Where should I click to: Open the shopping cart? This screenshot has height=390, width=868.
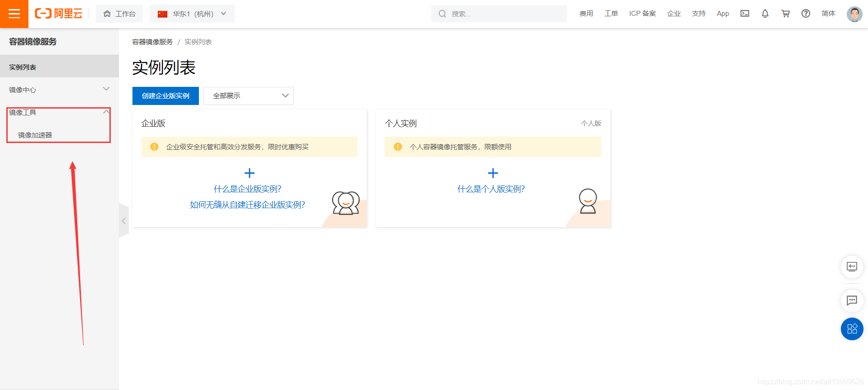(785, 14)
